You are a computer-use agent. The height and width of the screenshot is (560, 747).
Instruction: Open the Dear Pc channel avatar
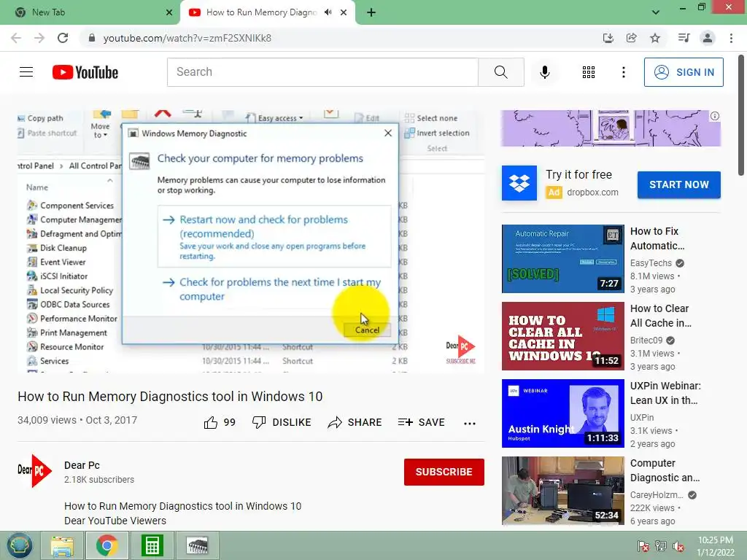pyautogui.click(x=34, y=471)
